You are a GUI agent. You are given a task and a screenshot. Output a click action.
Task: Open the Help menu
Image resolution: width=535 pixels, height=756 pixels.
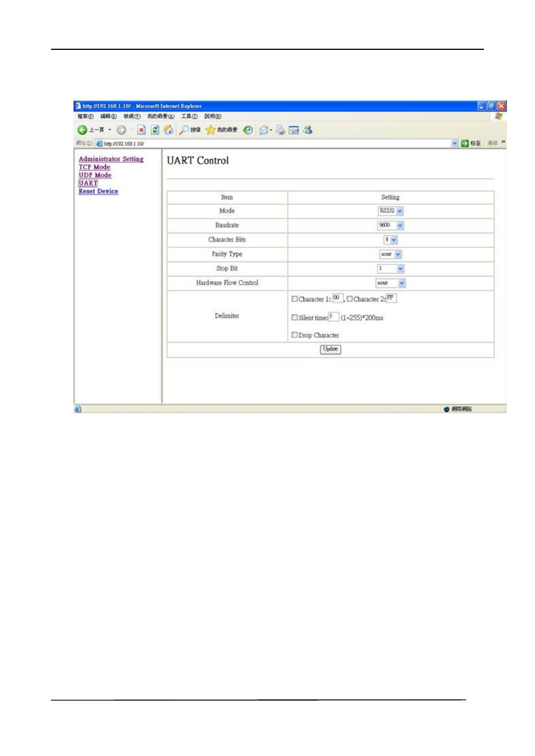click(x=213, y=116)
